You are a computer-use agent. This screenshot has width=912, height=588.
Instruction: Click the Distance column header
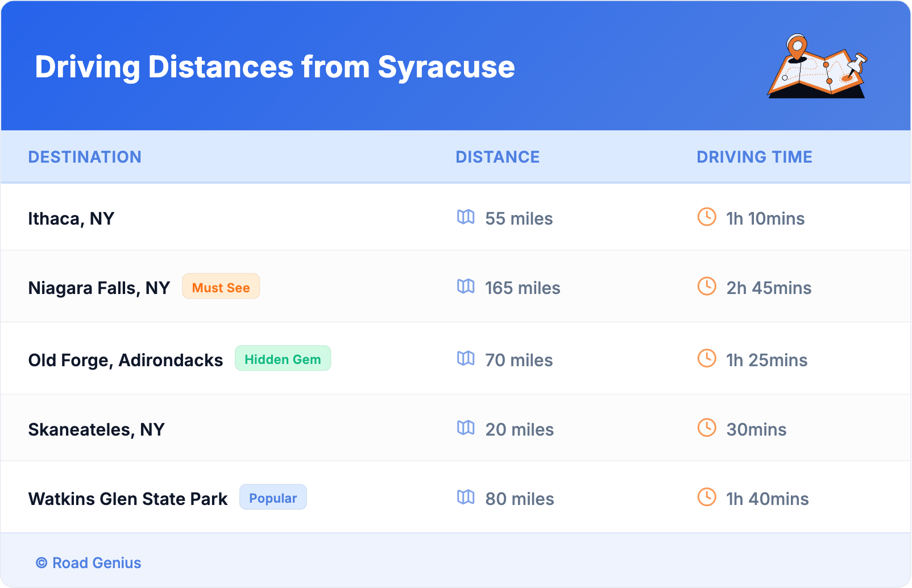coord(498,157)
